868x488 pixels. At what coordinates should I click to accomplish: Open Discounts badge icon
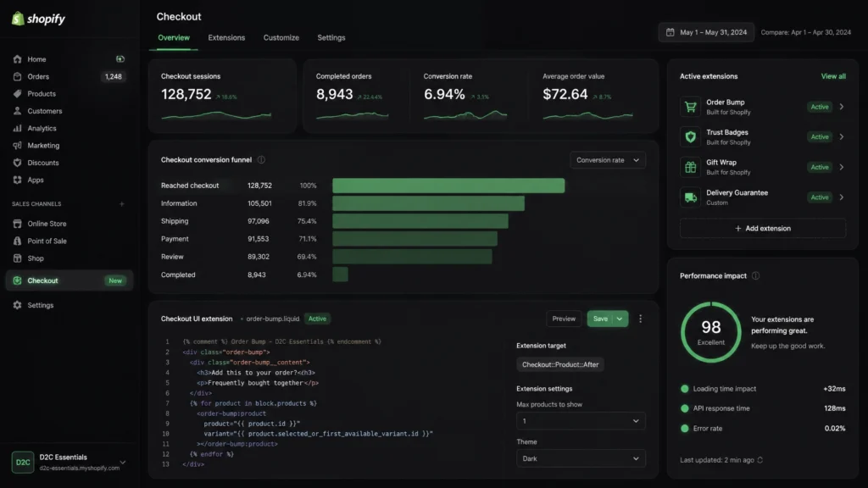click(17, 163)
